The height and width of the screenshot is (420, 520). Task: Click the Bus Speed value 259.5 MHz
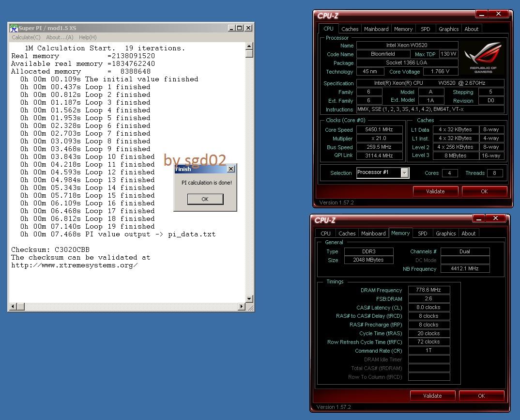[x=379, y=147]
